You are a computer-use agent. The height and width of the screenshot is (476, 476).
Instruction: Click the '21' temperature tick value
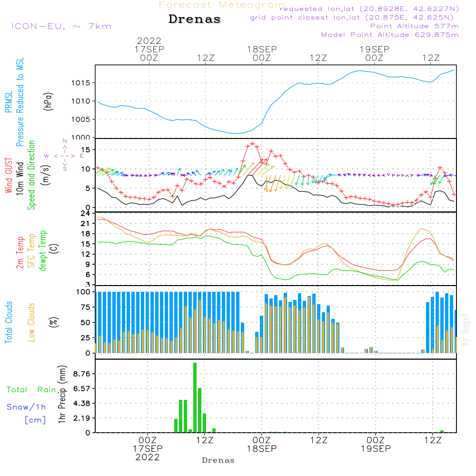pos(85,224)
